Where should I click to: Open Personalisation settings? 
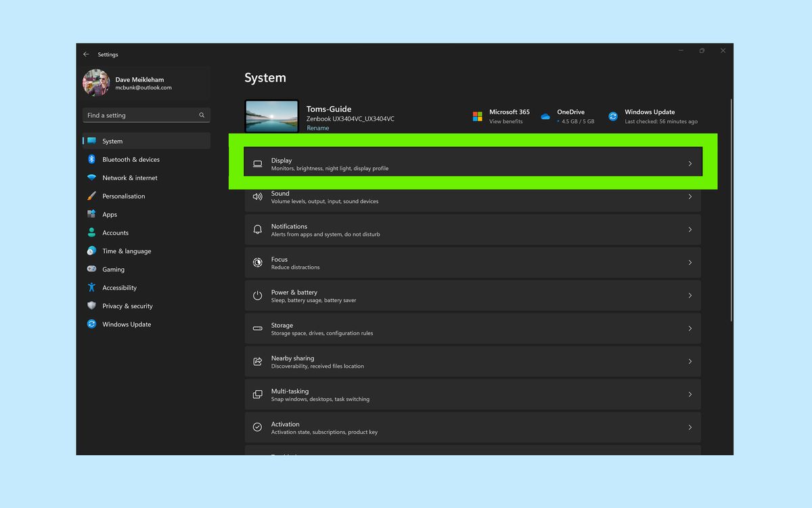[124, 196]
